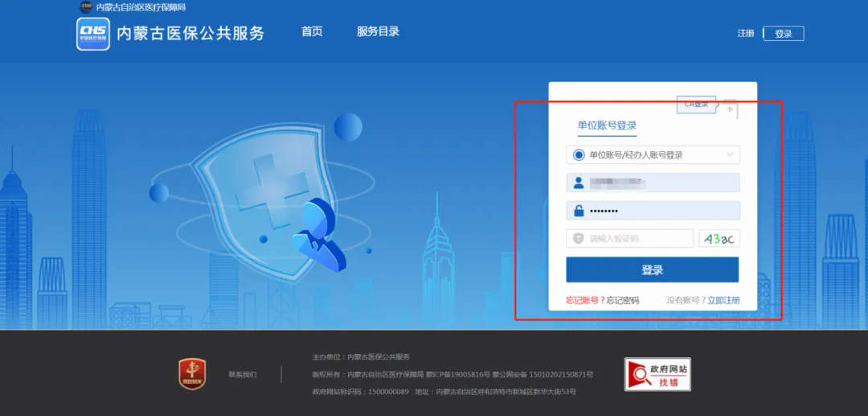This screenshot has width=868, height=416.
Task: Refresh the A3ac captcha image
Action: [x=719, y=239]
